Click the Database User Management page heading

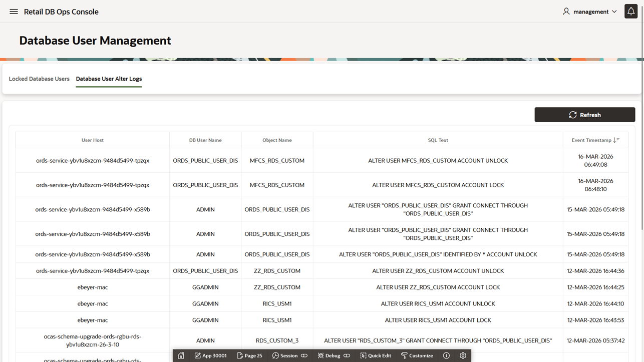click(95, 41)
